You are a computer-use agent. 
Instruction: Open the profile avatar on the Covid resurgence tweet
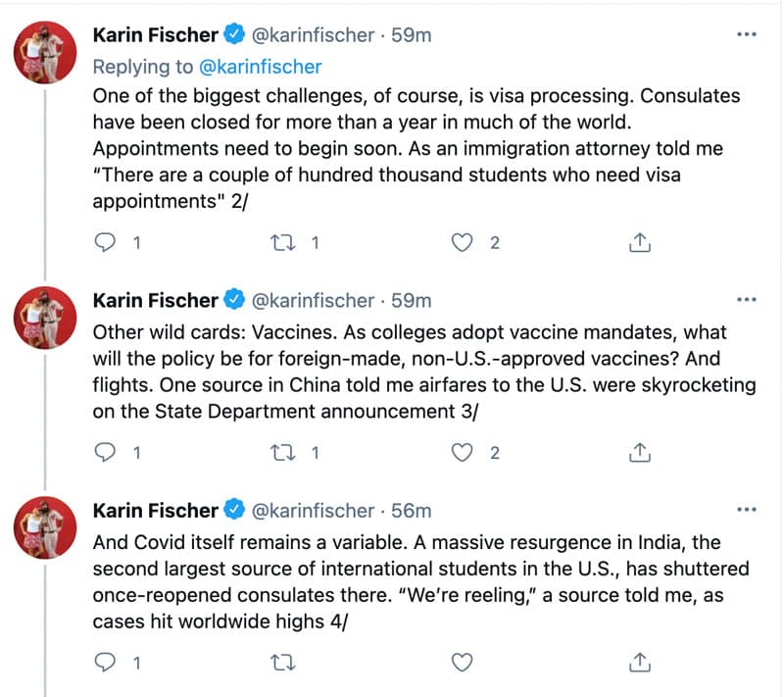45,527
